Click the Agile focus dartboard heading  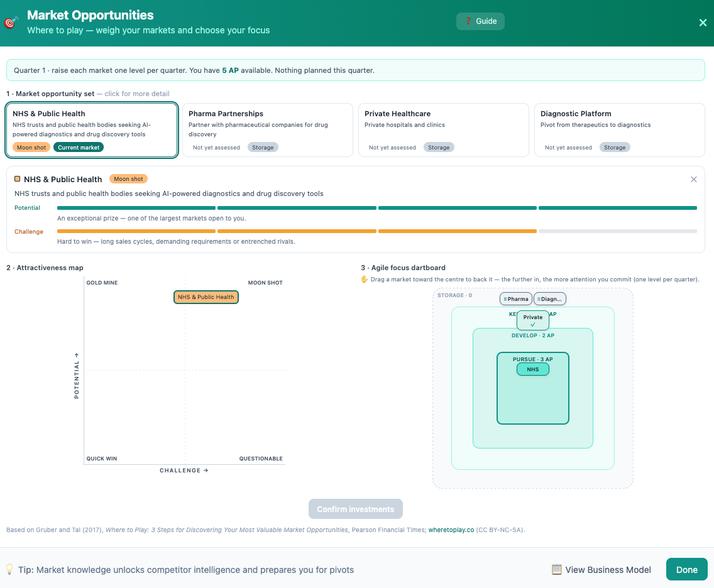[x=403, y=268]
